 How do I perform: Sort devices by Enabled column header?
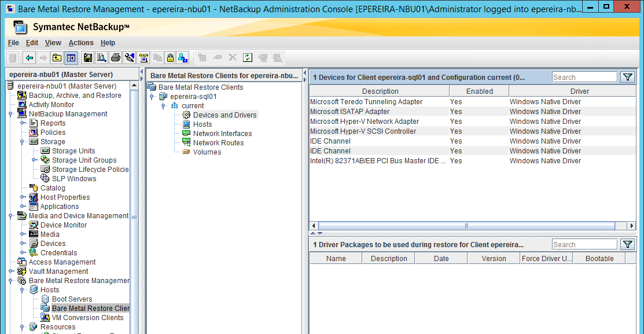pos(479,91)
